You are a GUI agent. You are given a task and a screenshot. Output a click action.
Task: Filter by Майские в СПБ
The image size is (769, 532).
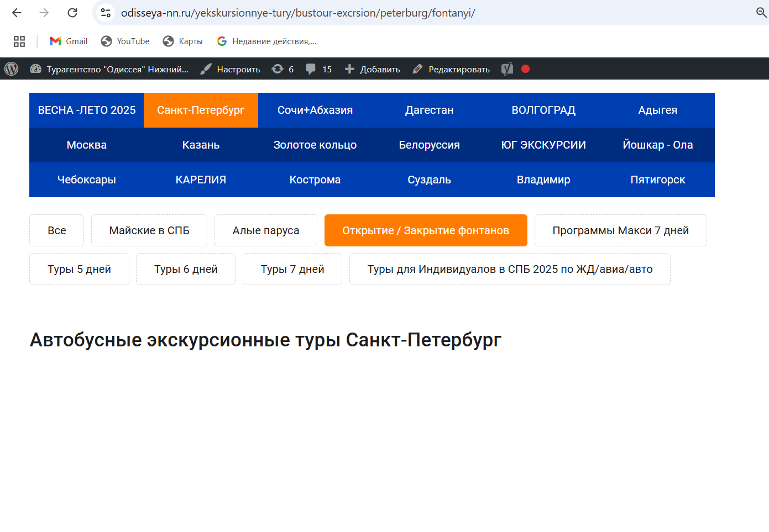coord(149,230)
